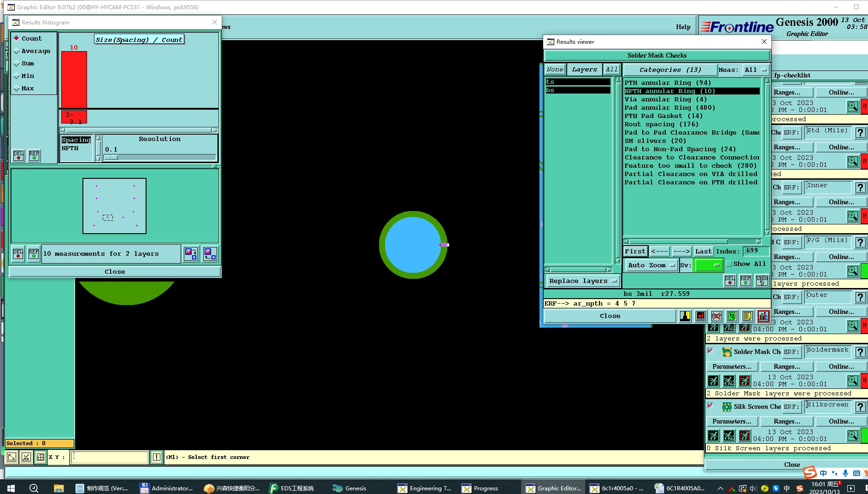The width and height of the screenshot is (868, 494).
Task: Click DEL icon under the Max option
Action: click(x=18, y=156)
